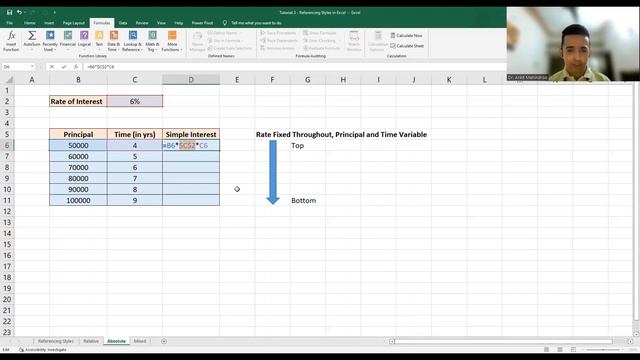640x360 pixels.
Task: Click the Undo icon in quick access toolbar
Action: 19,12
